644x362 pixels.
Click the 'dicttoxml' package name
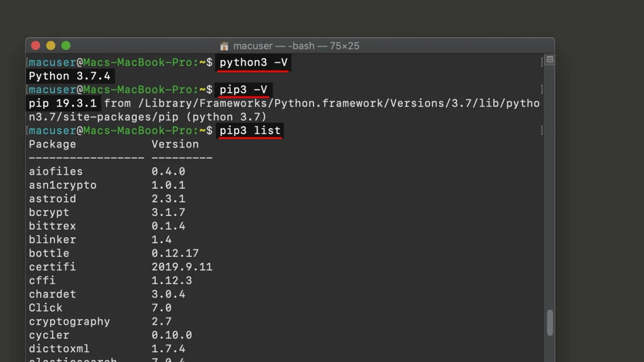pos(60,349)
